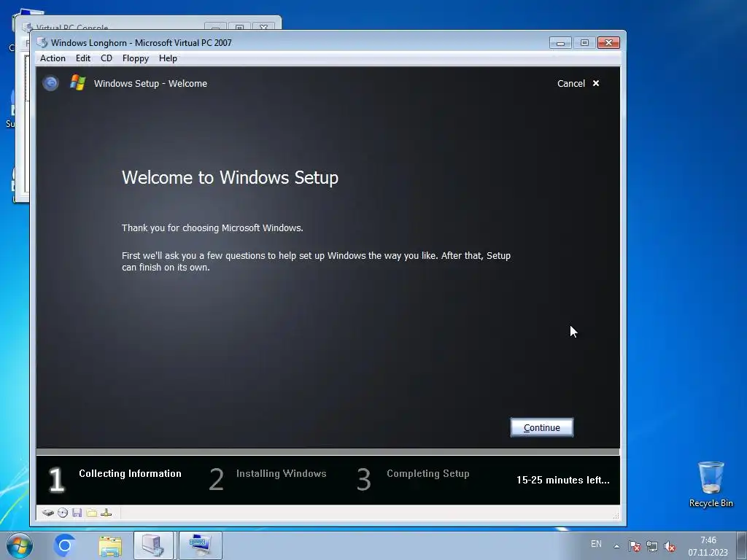This screenshot has width=747, height=560.
Task: Open Windows Explorer from the taskbar
Action: click(110, 545)
